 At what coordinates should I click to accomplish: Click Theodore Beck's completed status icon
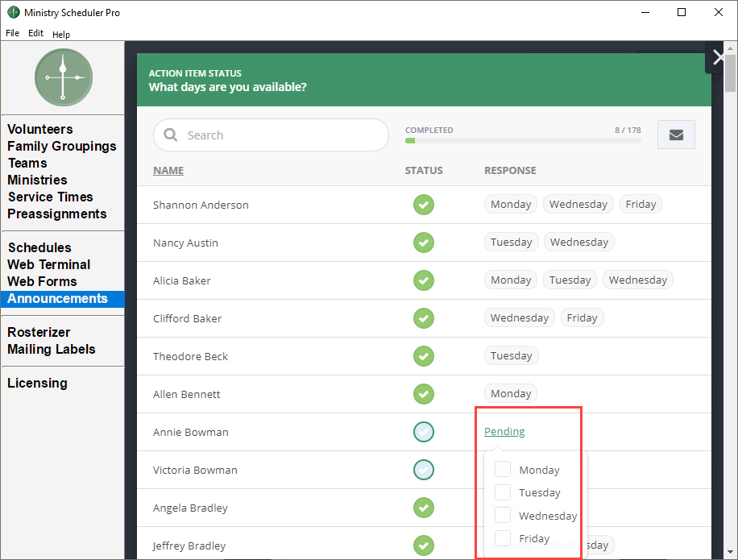[424, 356]
